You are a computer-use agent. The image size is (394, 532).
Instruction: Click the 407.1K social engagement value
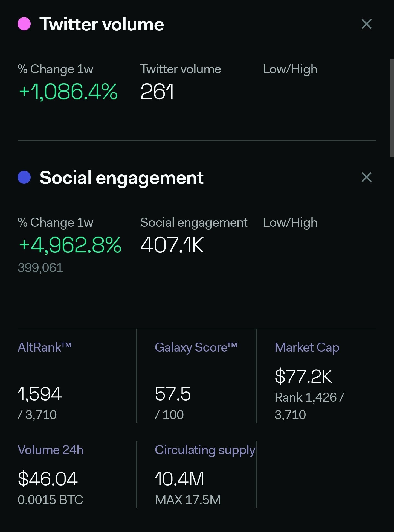coord(172,245)
